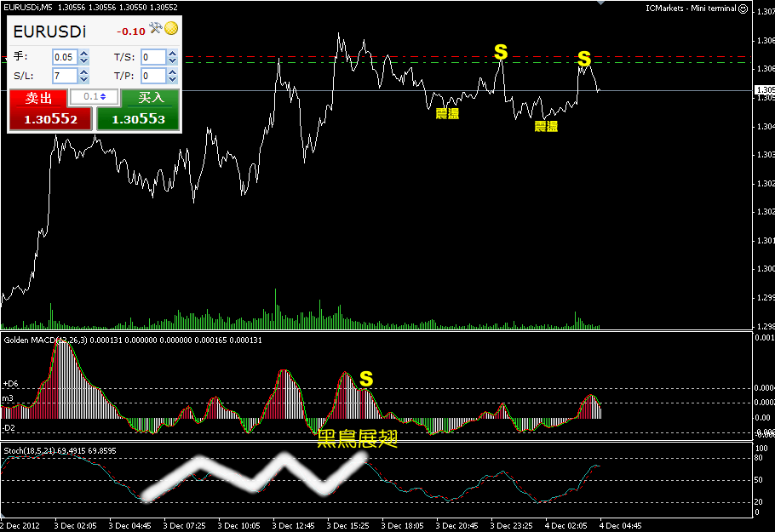
Task: Click the m3 level label
Action: tap(8, 398)
